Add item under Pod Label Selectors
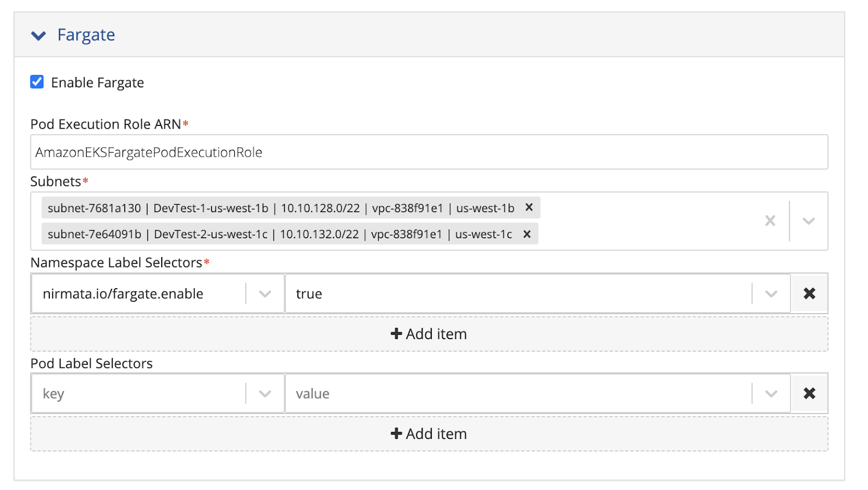Screen dimensions: 868x490 pyautogui.click(x=429, y=434)
